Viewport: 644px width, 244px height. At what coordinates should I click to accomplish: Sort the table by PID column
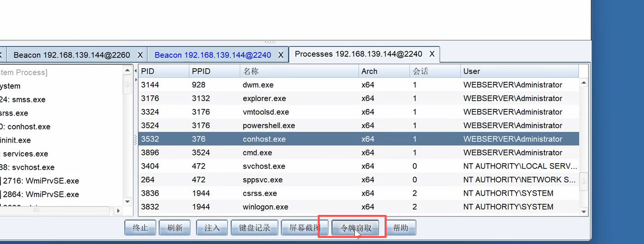tap(164, 71)
